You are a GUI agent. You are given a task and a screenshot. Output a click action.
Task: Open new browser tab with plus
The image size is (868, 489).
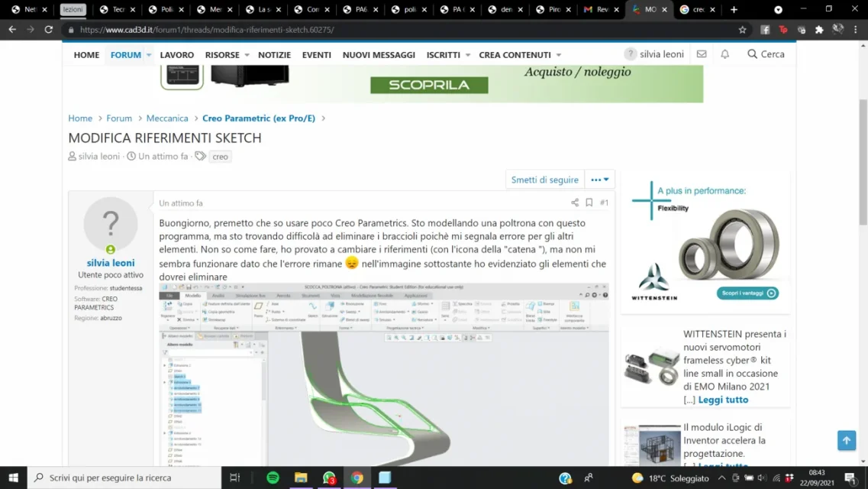pos(734,9)
